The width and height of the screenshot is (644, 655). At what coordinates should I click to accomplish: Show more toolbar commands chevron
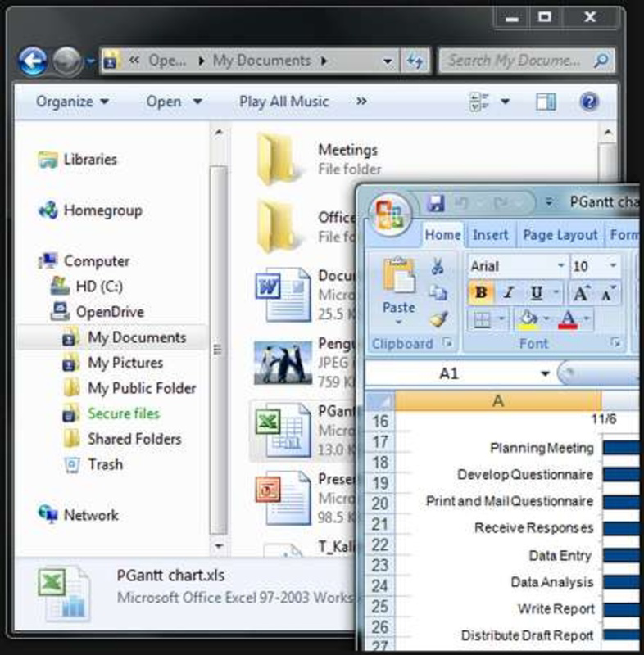pos(361,102)
